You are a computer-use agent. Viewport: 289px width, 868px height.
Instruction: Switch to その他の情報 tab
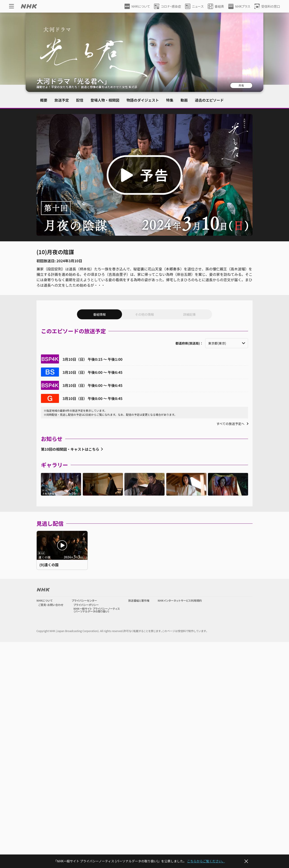tap(145, 314)
